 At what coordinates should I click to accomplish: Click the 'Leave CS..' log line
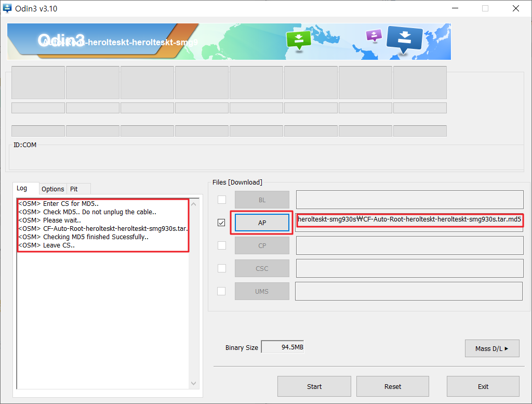tap(46, 245)
